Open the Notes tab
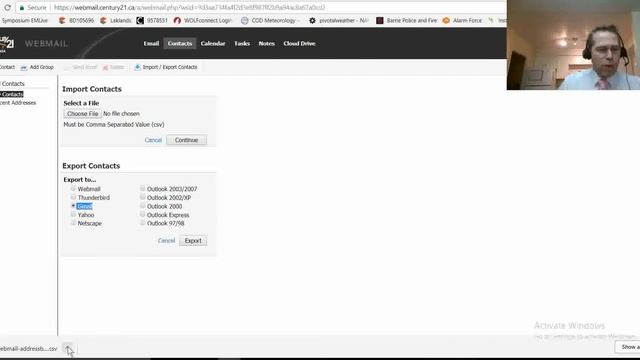This screenshot has width=640, height=360. point(267,43)
